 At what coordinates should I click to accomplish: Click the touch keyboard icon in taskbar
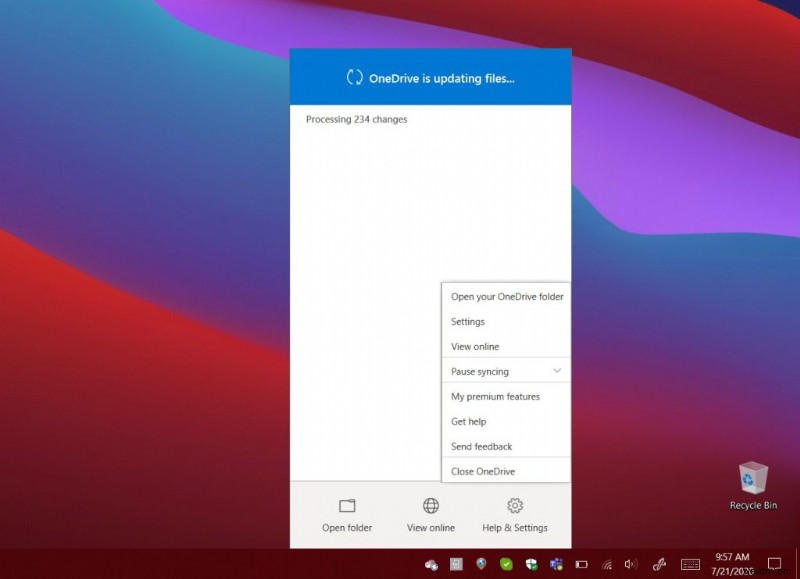pyautogui.click(x=690, y=564)
